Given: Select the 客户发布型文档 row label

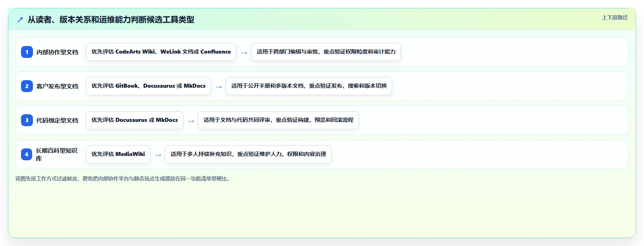Looking at the screenshot, I should [57, 86].
